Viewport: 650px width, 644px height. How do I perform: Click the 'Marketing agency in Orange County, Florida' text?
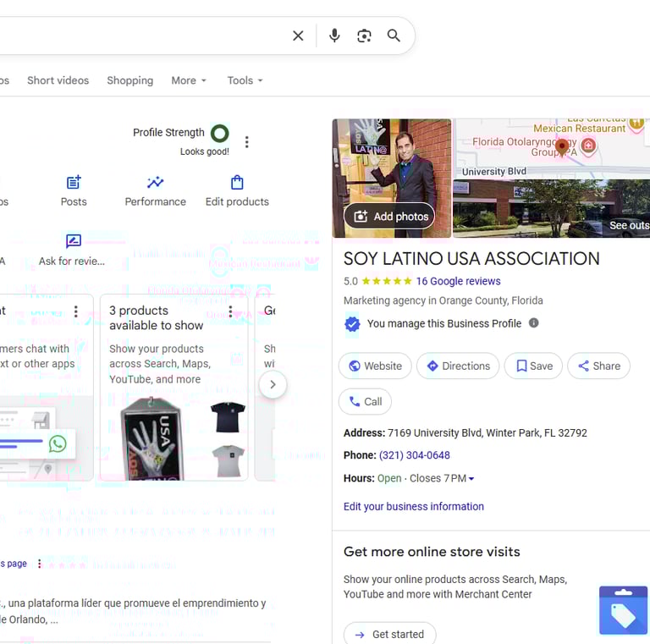[443, 300]
